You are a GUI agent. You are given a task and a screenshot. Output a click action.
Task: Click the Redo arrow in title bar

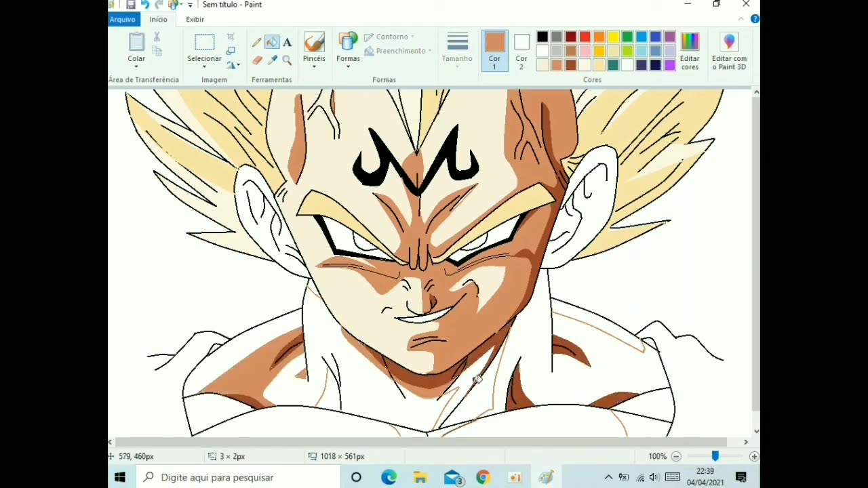pos(159,5)
